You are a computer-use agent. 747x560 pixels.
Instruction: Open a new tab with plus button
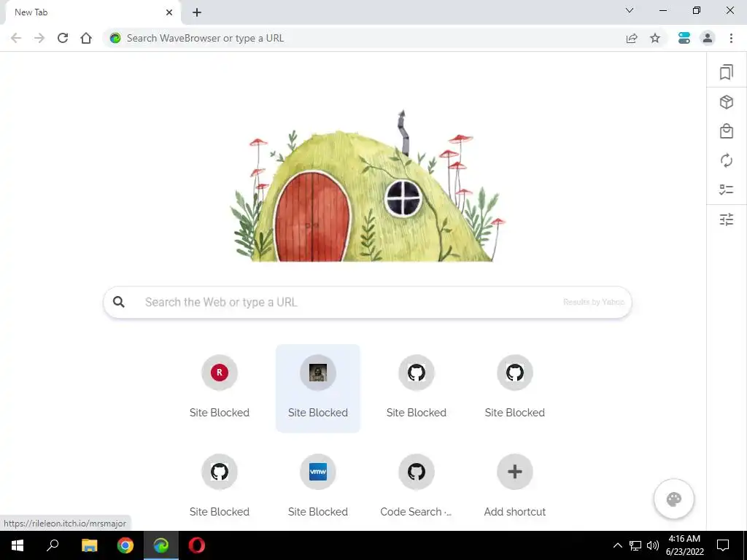(x=197, y=12)
